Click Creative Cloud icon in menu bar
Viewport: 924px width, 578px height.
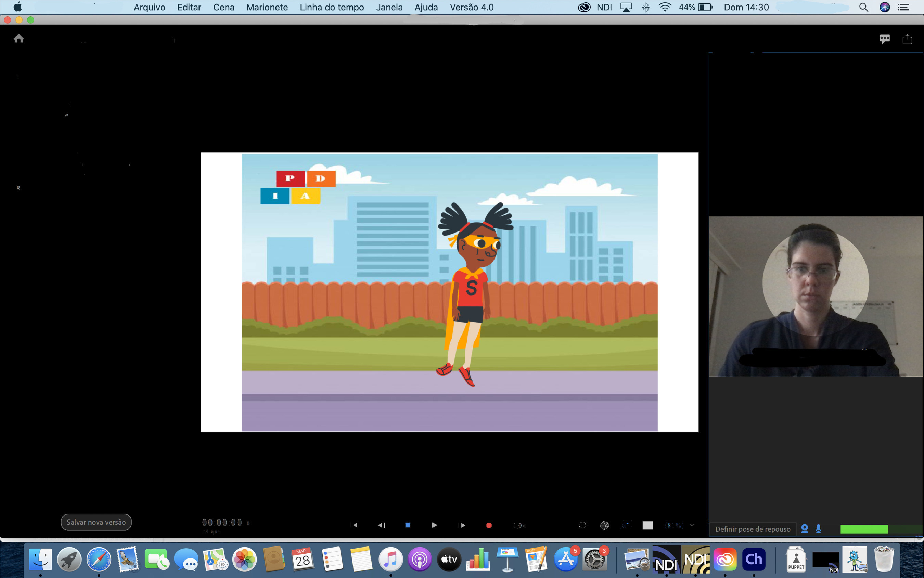point(584,7)
